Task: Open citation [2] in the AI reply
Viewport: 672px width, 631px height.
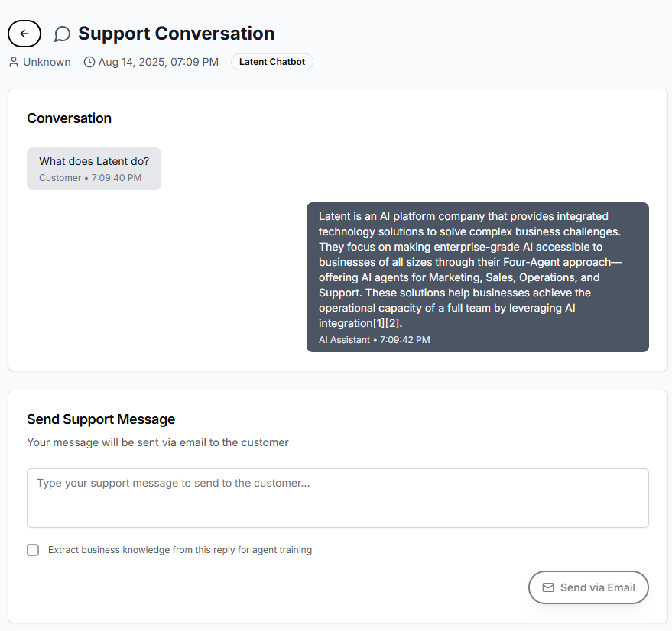Action: (x=393, y=323)
